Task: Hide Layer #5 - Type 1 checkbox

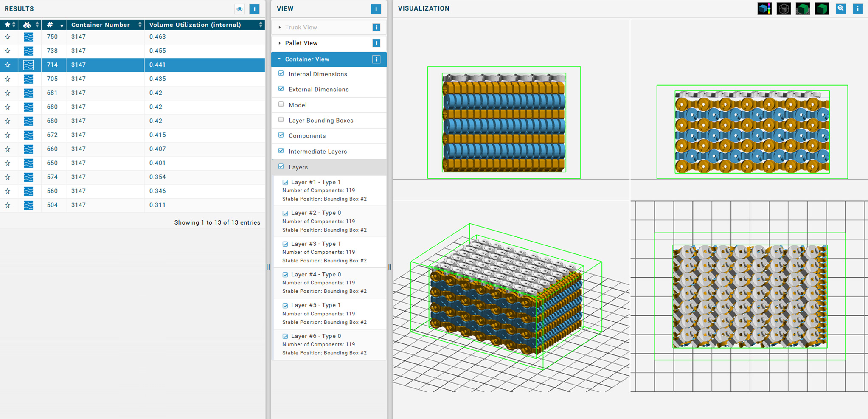Action: [285, 305]
